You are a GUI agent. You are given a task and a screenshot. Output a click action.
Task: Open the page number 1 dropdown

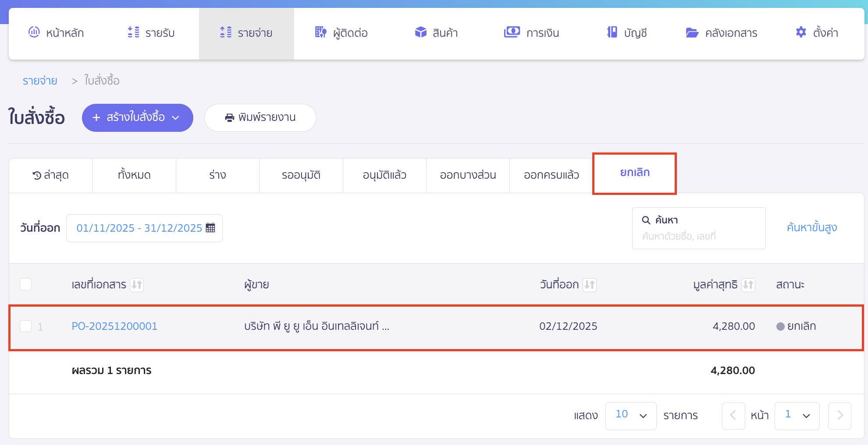tap(797, 415)
